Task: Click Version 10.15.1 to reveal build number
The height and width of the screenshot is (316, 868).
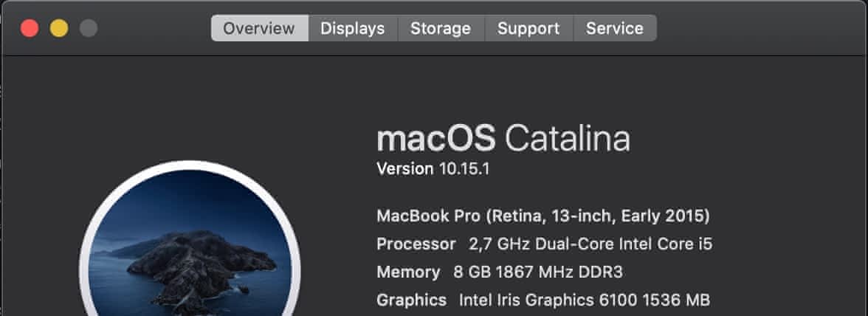Action: pos(433,169)
